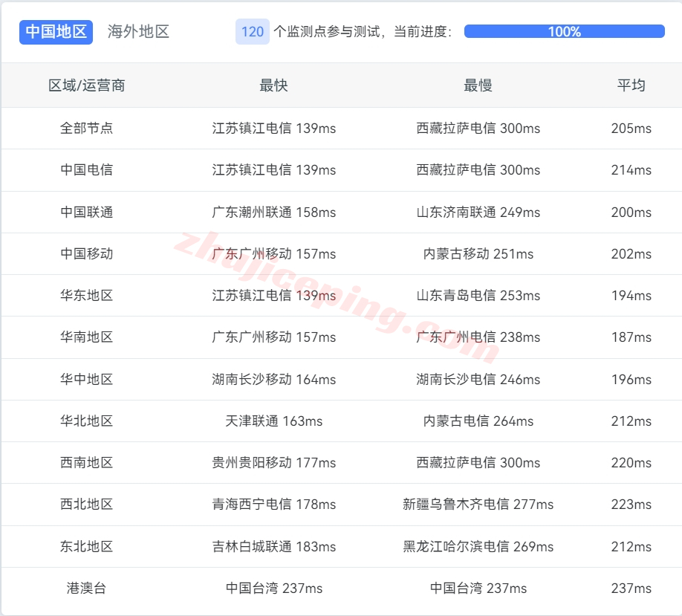
Task: Click slowest cell in 全部节点 row
Action: pyautogui.click(x=478, y=128)
